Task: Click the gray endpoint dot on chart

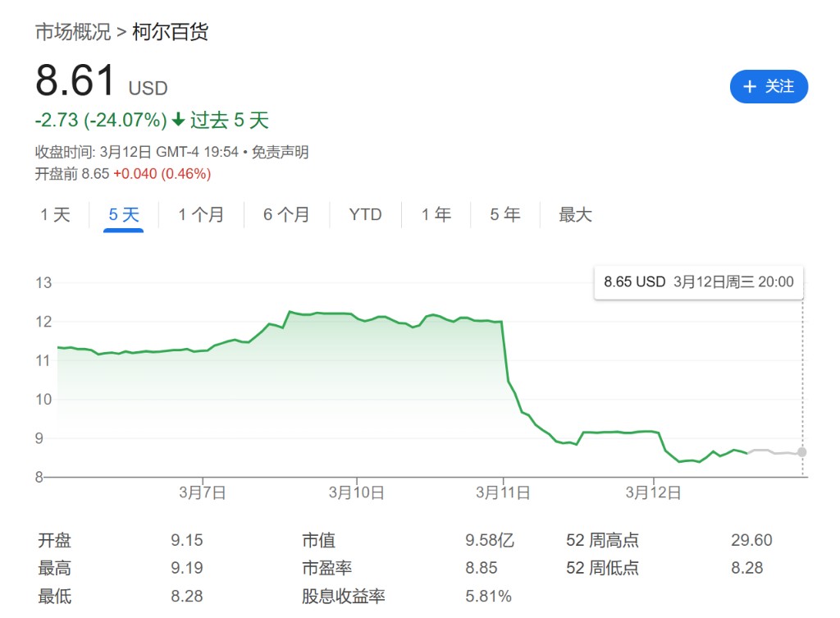Action: pos(802,452)
